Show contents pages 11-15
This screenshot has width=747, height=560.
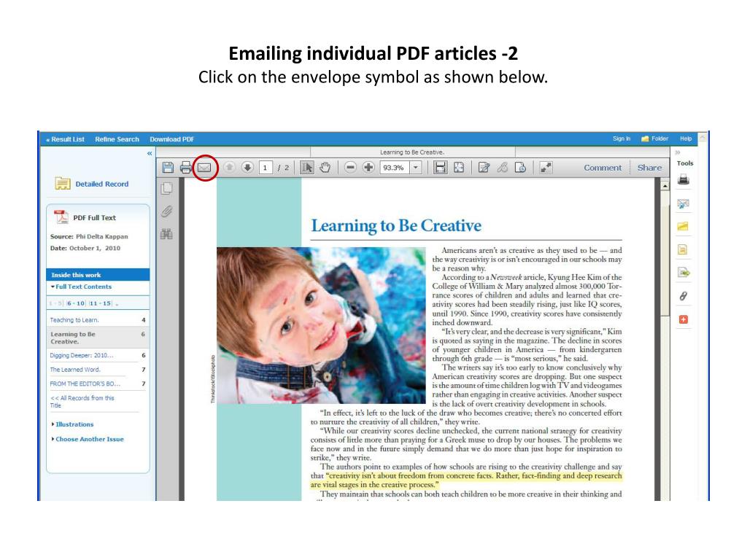(100, 303)
